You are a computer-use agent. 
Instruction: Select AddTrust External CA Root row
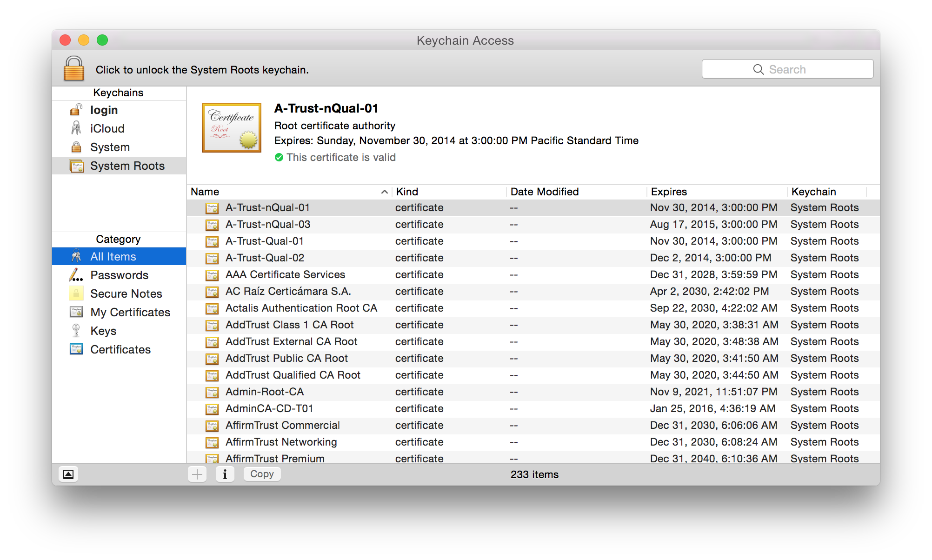533,341
